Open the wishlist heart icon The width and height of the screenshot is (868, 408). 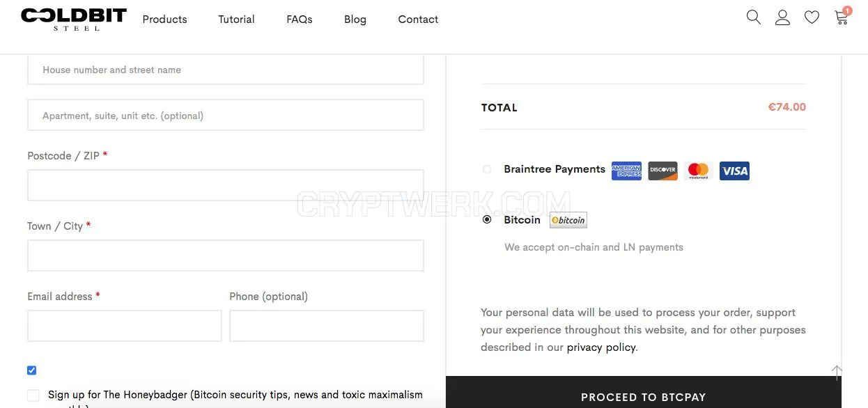(x=812, y=17)
